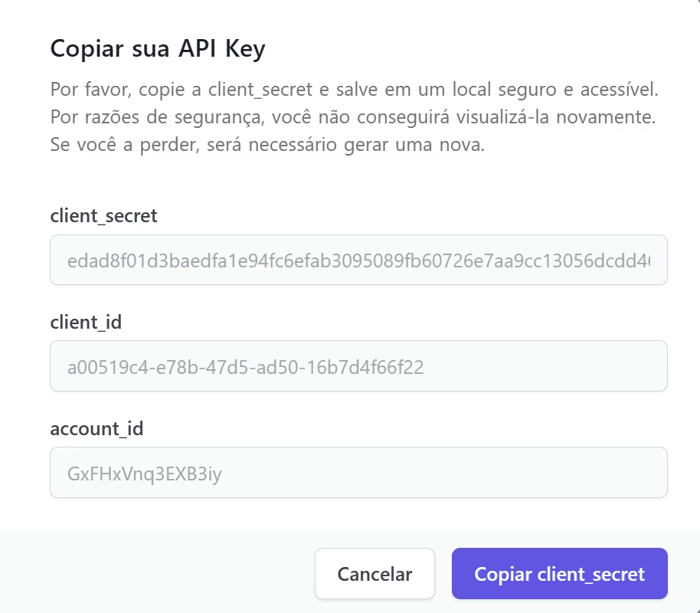Image resolution: width=700 pixels, height=613 pixels.
Task: Dismiss the dialog via Cancelar
Action: 375,573
